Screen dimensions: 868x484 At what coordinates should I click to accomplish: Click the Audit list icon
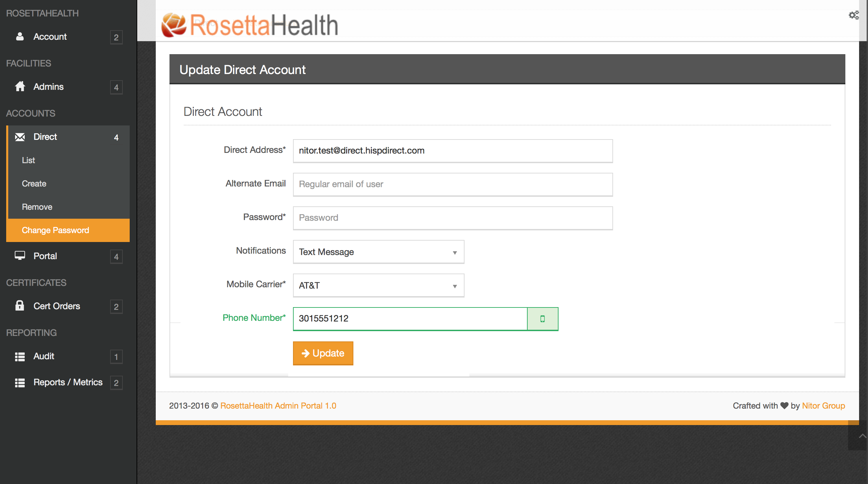point(20,356)
